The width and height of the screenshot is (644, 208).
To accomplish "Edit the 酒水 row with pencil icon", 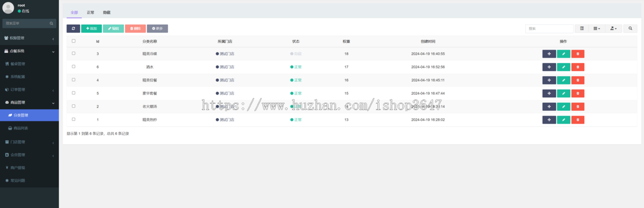I will point(563,67).
